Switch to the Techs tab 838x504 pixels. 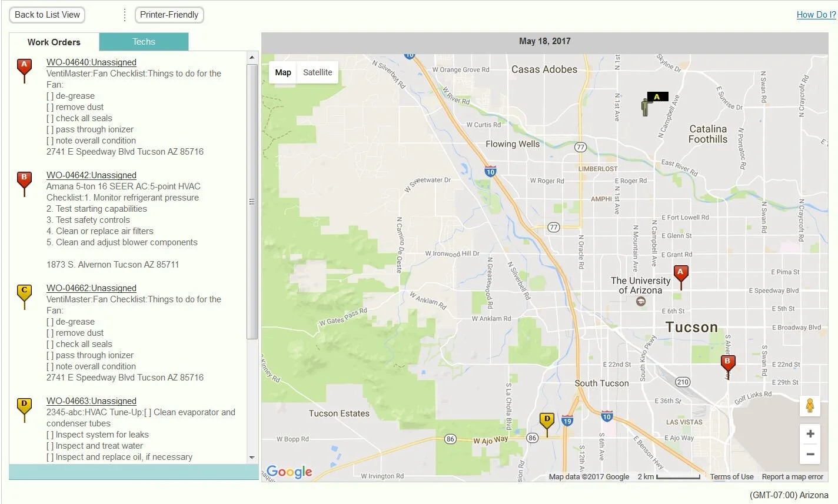pyautogui.click(x=144, y=42)
